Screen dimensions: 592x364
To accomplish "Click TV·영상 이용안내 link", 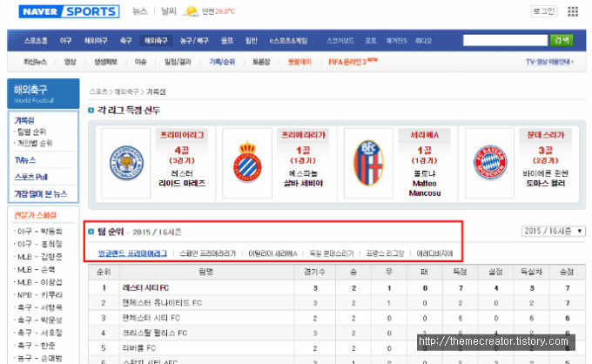I will 549,62.
